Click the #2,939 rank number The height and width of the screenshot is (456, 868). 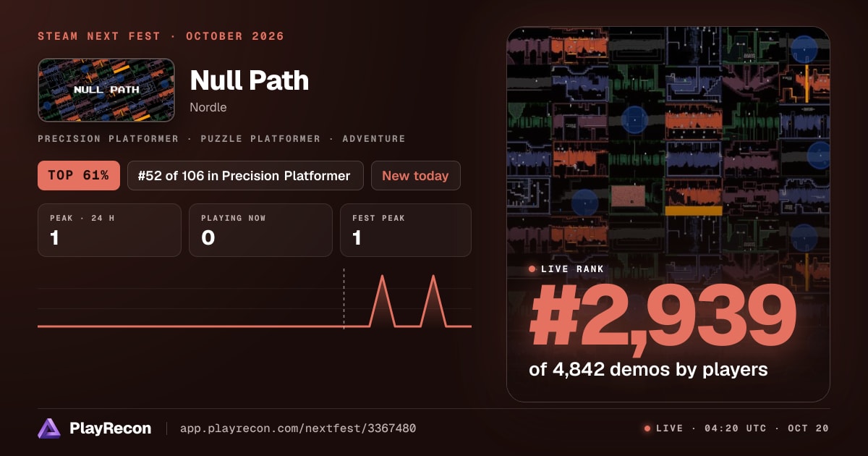[663, 316]
